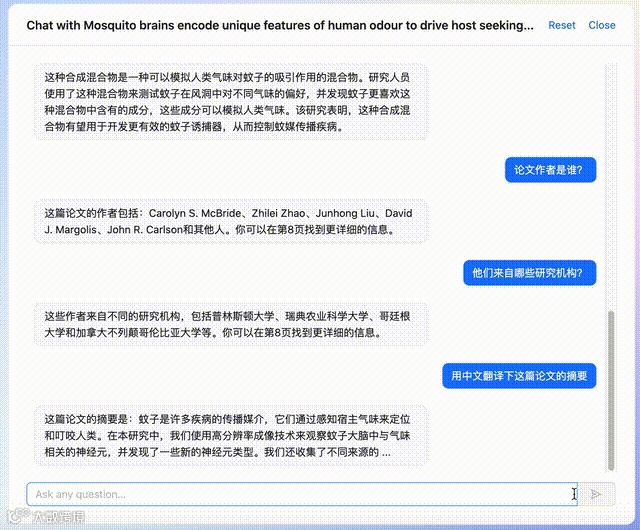Select the 他们来自哪些研究机构? message bubble

tap(529, 273)
